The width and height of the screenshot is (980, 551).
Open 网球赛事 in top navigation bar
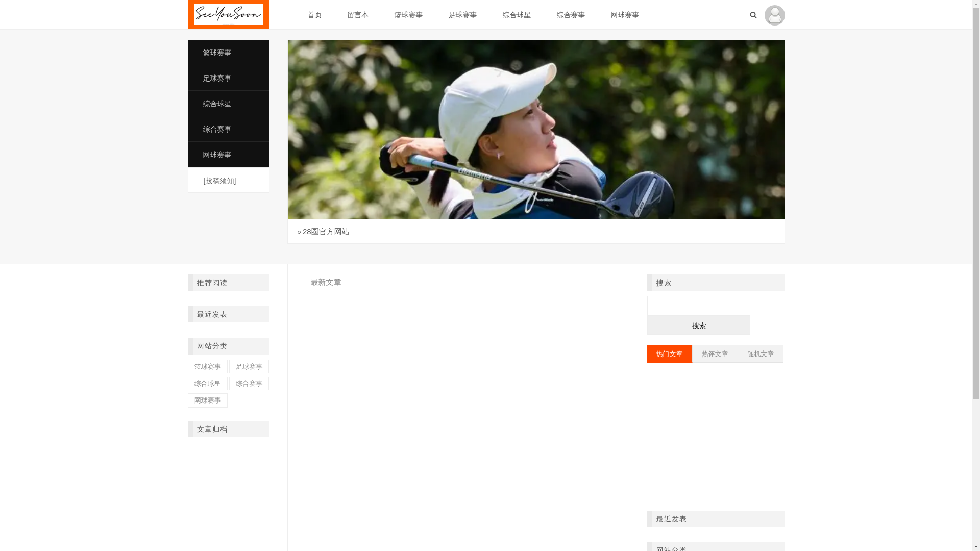tap(625, 15)
